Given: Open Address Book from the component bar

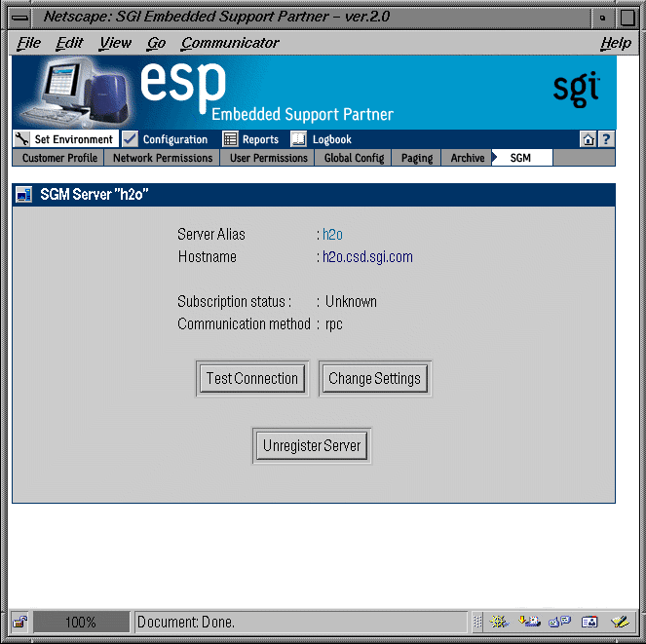Looking at the screenshot, I should (x=589, y=621).
